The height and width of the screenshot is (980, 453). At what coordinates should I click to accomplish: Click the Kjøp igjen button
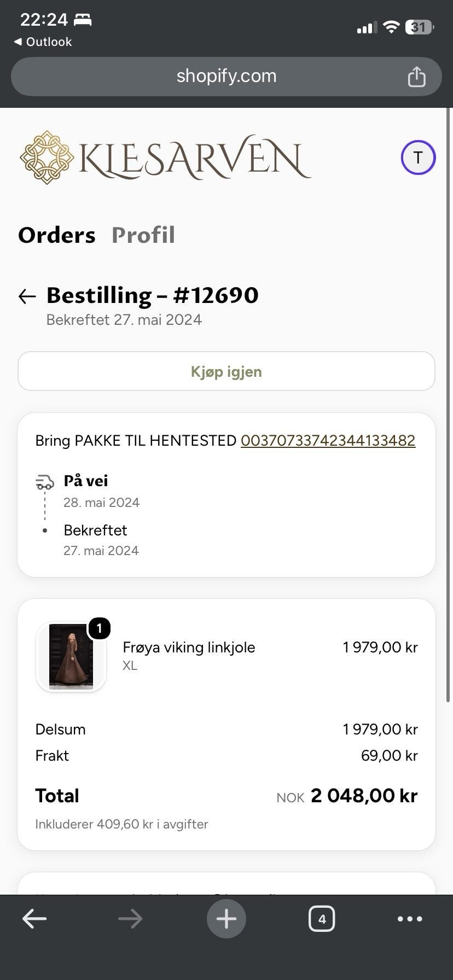point(226,371)
